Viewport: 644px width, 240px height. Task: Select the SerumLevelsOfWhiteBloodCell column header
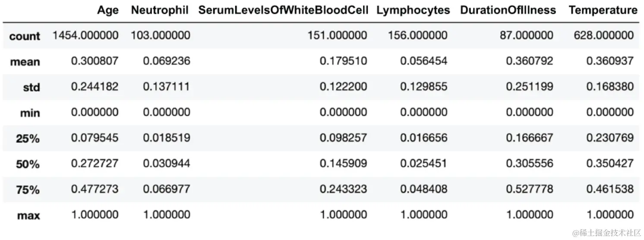click(283, 10)
